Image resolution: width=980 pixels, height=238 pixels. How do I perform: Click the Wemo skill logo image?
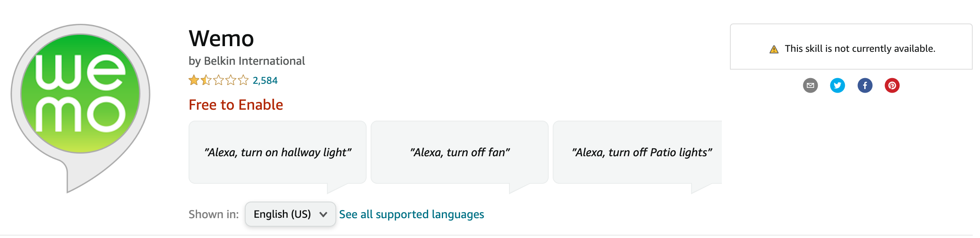tap(81, 94)
